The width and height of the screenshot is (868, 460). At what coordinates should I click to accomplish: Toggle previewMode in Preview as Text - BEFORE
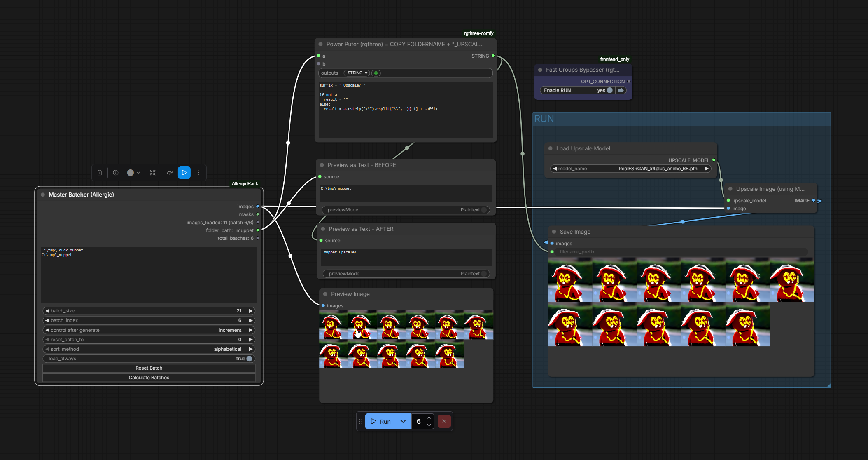(x=484, y=210)
